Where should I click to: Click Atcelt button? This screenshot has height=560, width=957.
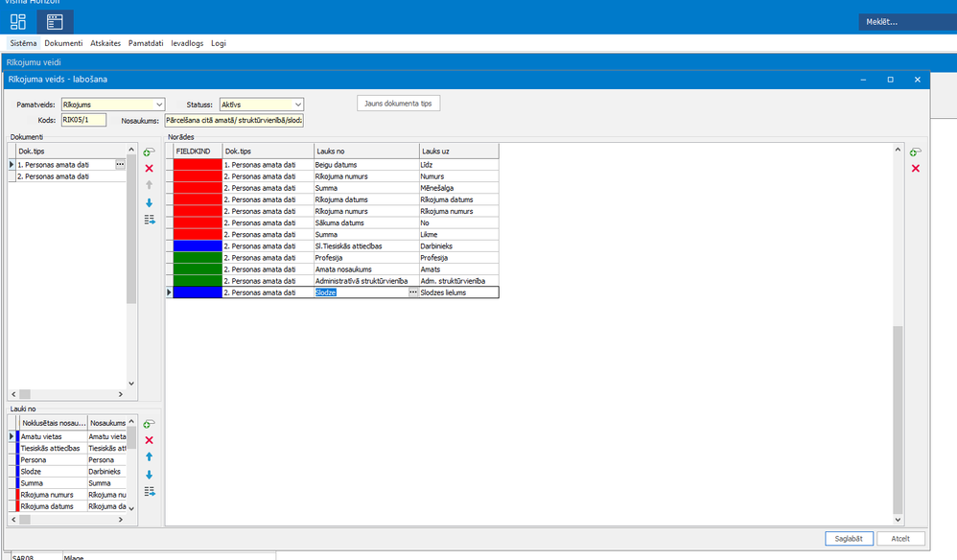(900, 539)
